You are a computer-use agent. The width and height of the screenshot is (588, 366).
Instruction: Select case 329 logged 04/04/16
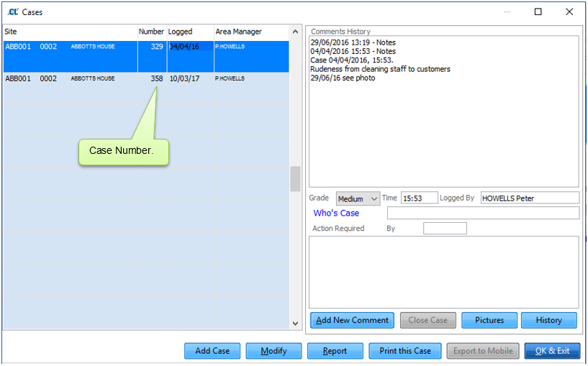[x=146, y=57]
